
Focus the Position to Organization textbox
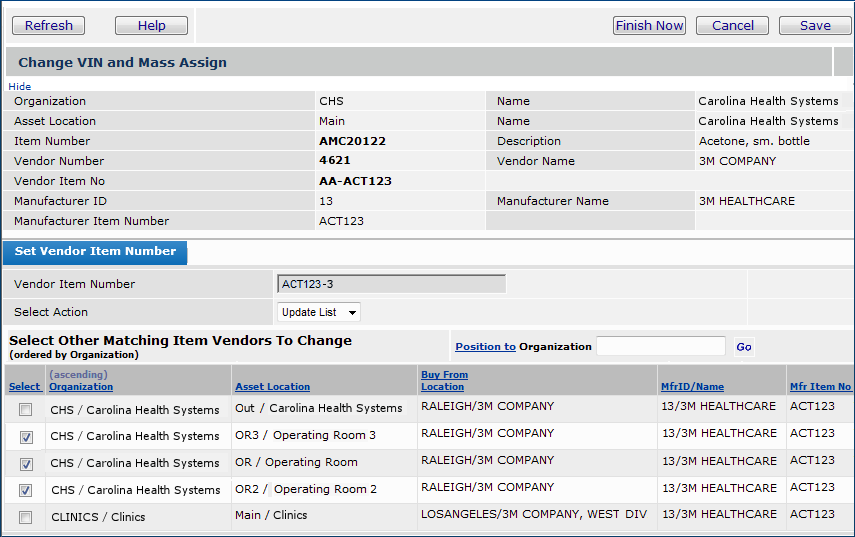click(x=660, y=347)
